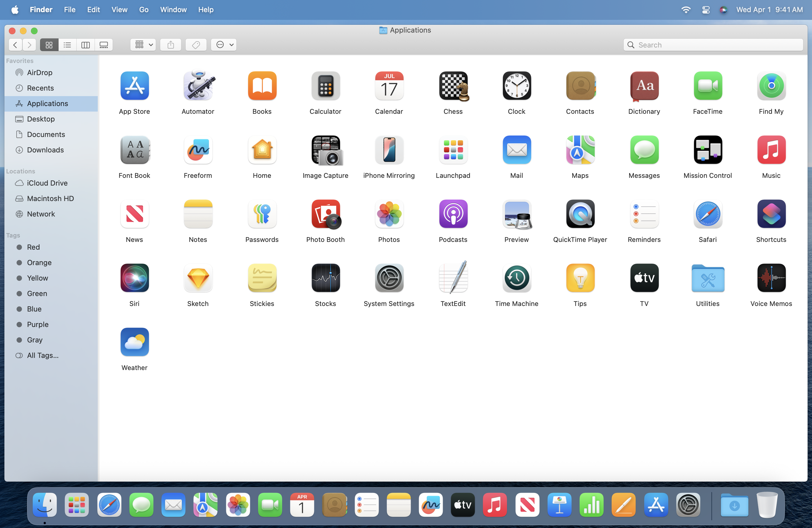Click the edit tags toolbar icon
This screenshot has height=528, width=812.
[196, 45]
